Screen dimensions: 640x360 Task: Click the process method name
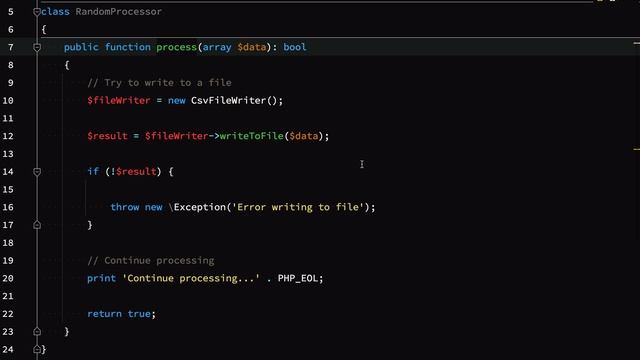coord(176,47)
